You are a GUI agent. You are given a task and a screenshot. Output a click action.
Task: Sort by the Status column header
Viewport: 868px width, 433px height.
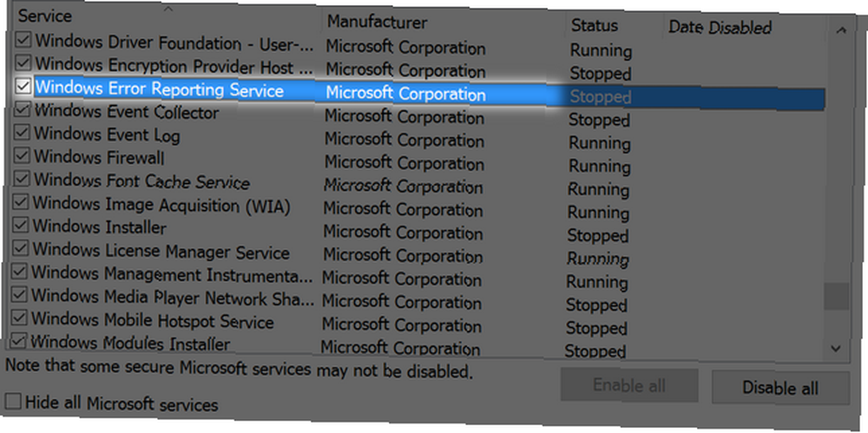614,25
